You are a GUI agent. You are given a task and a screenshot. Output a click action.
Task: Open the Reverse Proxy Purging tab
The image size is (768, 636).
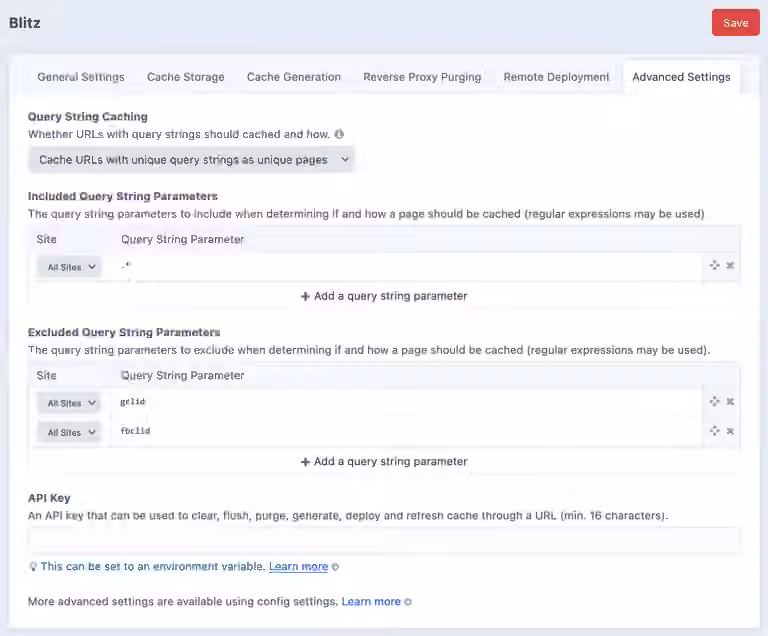click(x=422, y=77)
